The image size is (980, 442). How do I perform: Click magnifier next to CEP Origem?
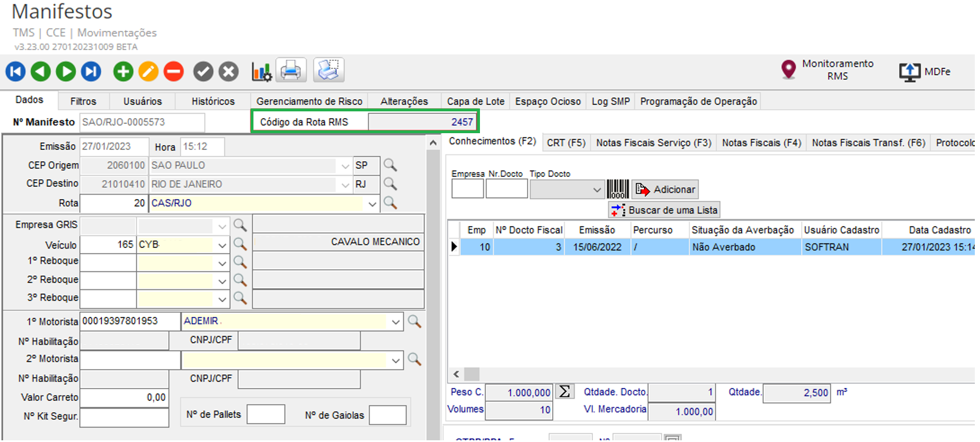tap(391, 165)
